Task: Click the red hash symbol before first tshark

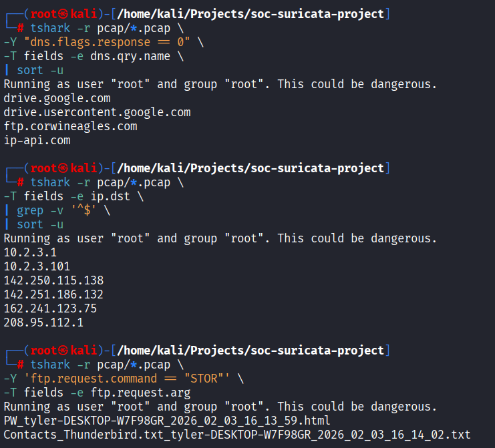Action: [20, 29]
